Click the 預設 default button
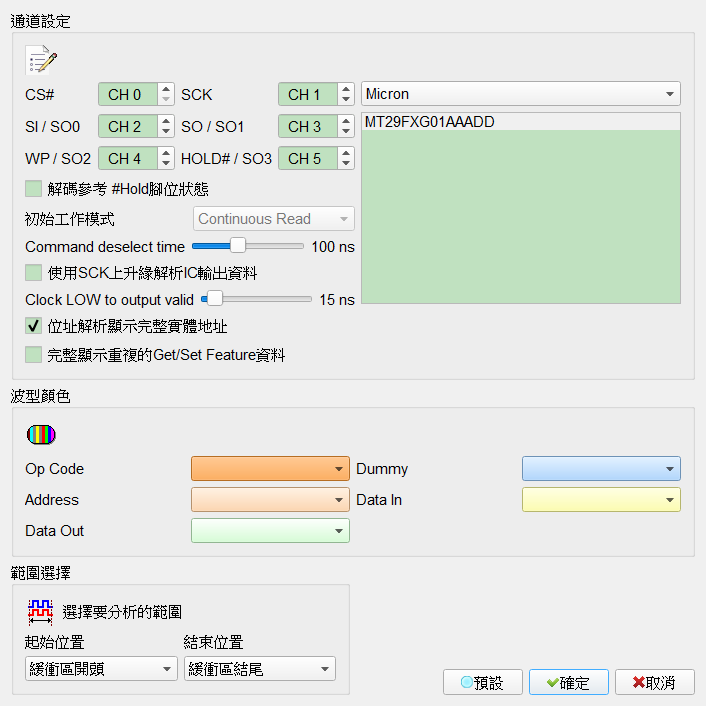 [x=483, y=683]
